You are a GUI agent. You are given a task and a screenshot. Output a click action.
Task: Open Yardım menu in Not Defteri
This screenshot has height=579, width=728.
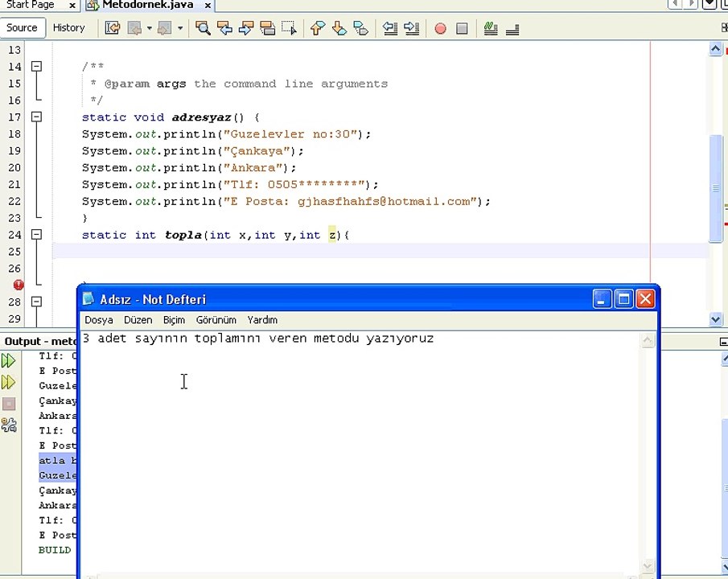tap(262, 320)
